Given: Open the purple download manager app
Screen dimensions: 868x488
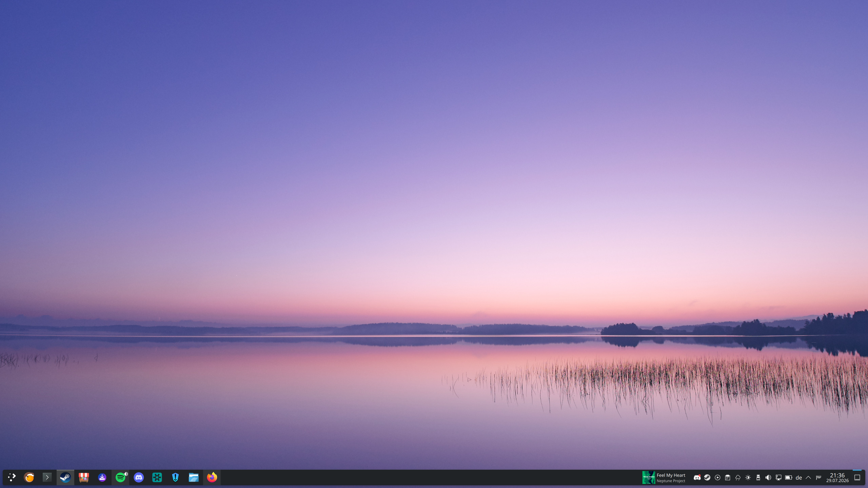Looking at the screenshot, I should click(x=102, y=477).
